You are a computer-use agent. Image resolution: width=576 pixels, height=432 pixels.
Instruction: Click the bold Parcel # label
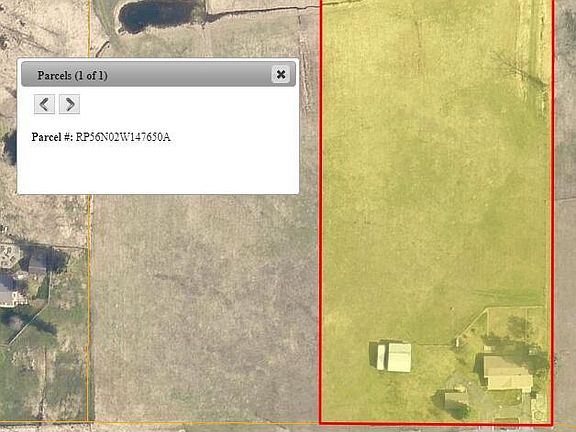pyautogui.click(x=52, y=137)
